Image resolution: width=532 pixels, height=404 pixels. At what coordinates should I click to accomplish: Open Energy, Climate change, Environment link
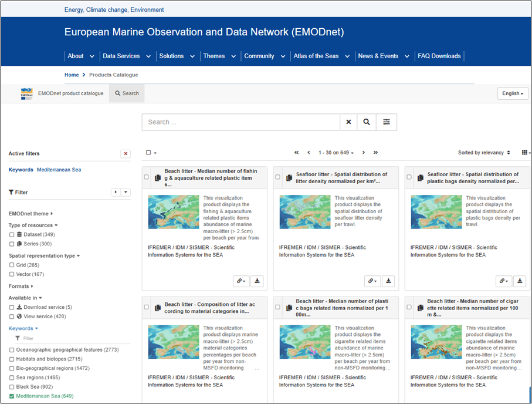(x=114, y=10)
